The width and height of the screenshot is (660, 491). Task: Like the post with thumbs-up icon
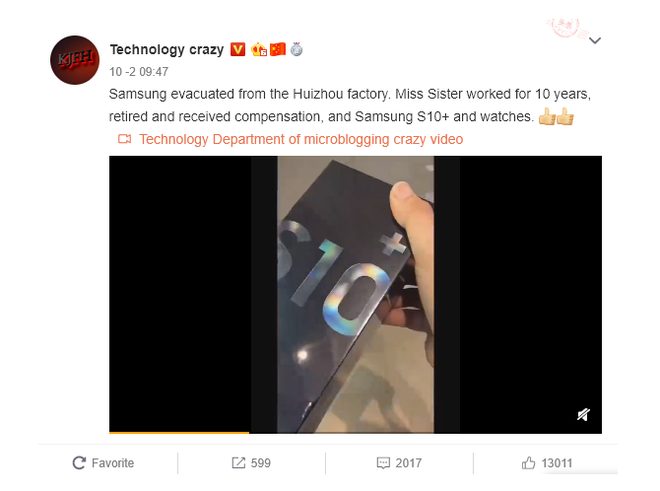[528, 463]
